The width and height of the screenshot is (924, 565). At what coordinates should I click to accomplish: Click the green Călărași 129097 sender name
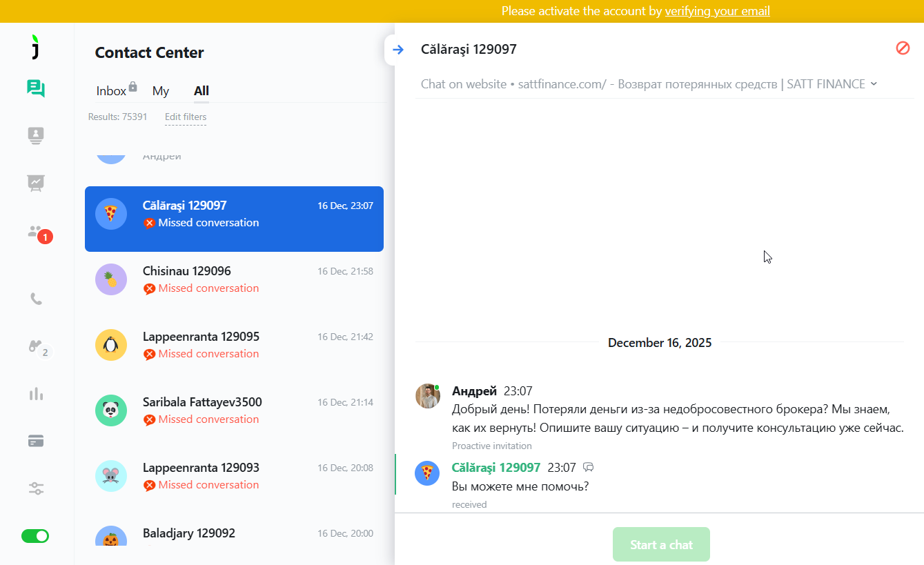[496, 468]
